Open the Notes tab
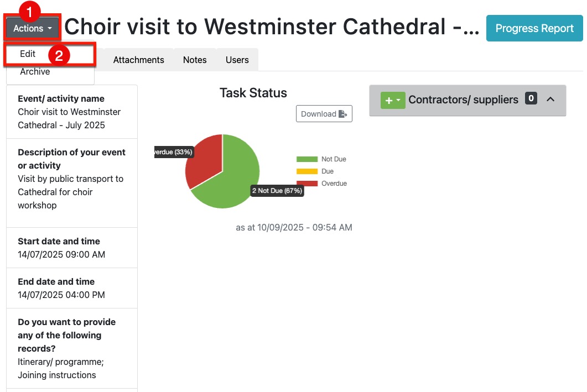Viewport: 587px width, 392px height. (x=195, y=60)
